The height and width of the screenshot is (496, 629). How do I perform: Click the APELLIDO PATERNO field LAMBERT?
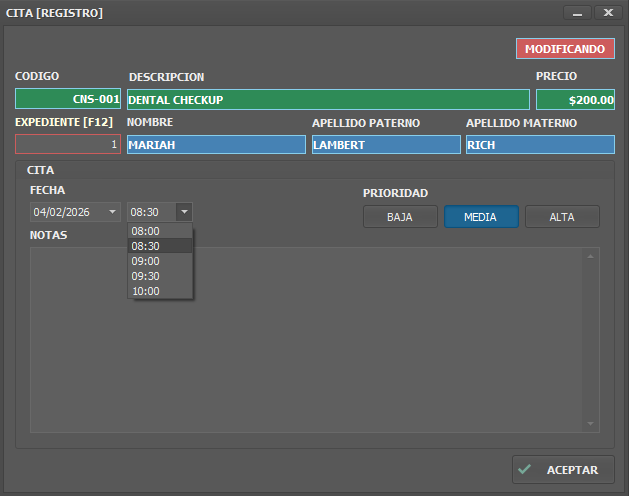pyautogui.click(x=386, y=144)
